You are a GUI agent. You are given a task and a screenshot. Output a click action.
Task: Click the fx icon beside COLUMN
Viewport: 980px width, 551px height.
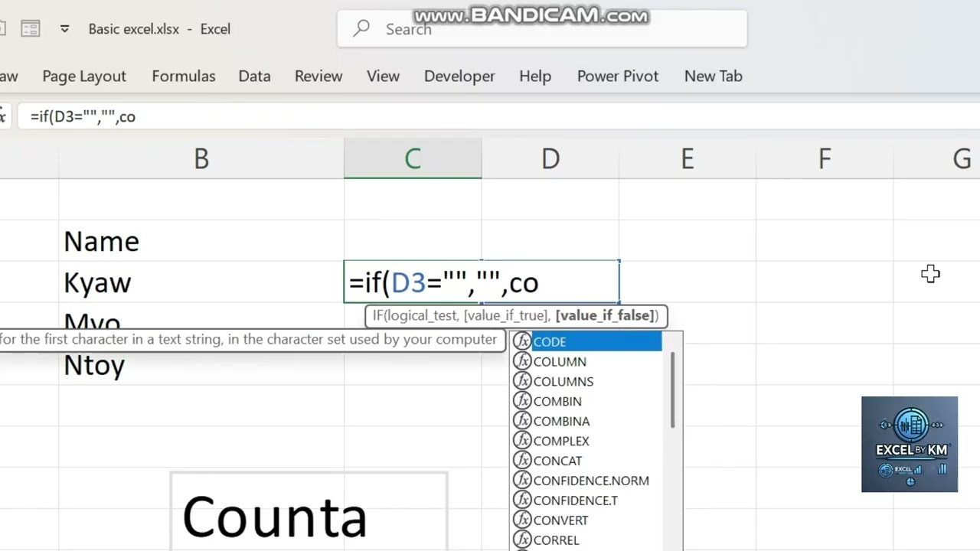pyautogui.click(x=522, y=361)
